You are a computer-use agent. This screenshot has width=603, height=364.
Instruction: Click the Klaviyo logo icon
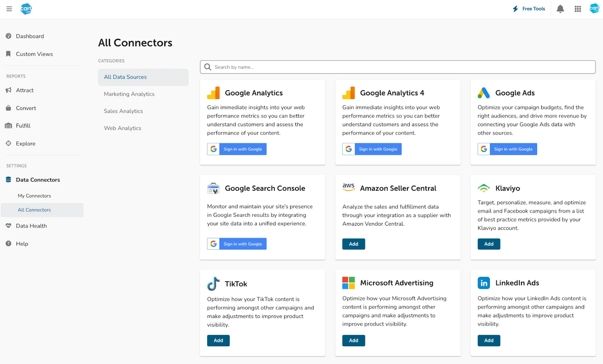click(x=484, y=188)
